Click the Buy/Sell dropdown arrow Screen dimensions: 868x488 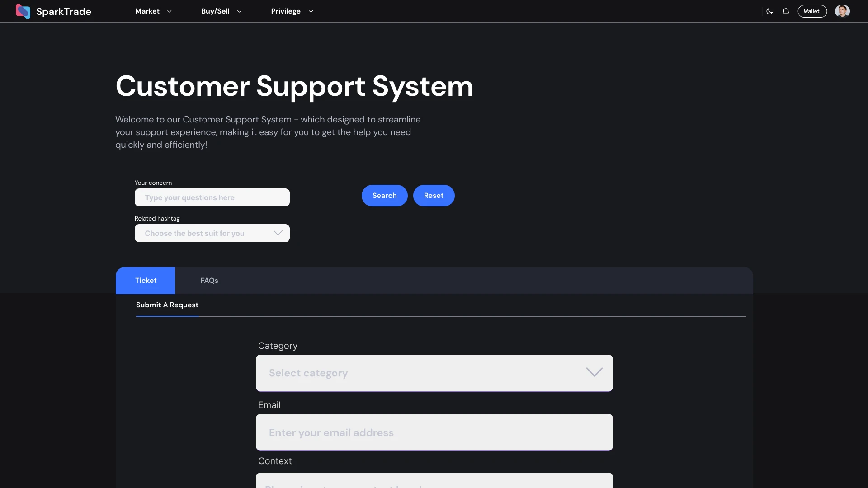click(239, 12)
